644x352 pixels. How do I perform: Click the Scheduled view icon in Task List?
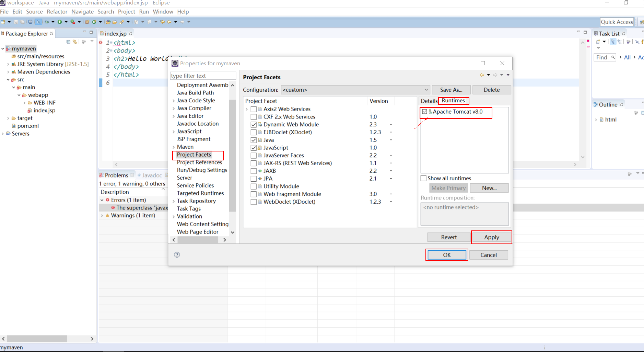pos(620,42)
